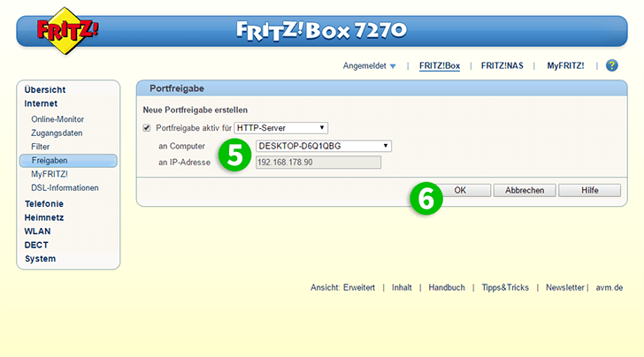Open the blue help question mark icon
644x357 pixels.
[611, 65]
